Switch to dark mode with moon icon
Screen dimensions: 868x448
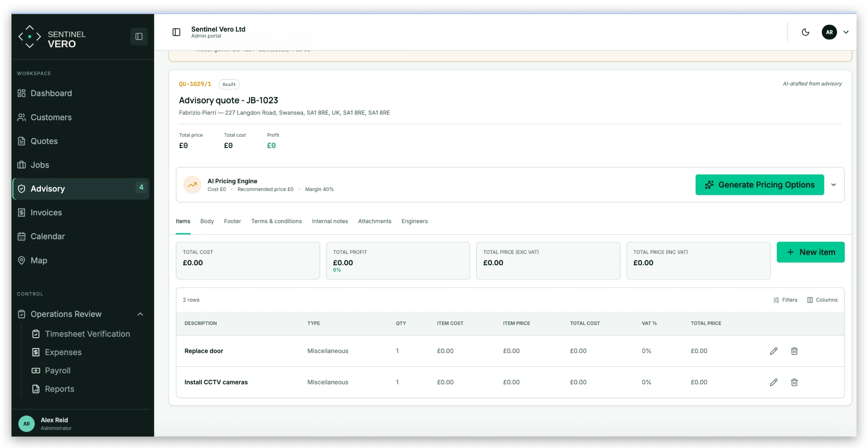point(806,32)
